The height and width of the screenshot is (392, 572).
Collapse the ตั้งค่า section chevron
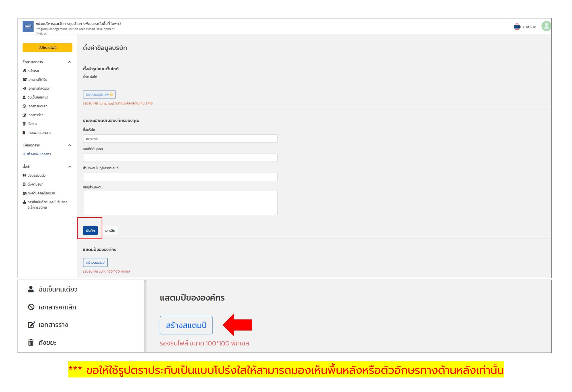point(70,167)
